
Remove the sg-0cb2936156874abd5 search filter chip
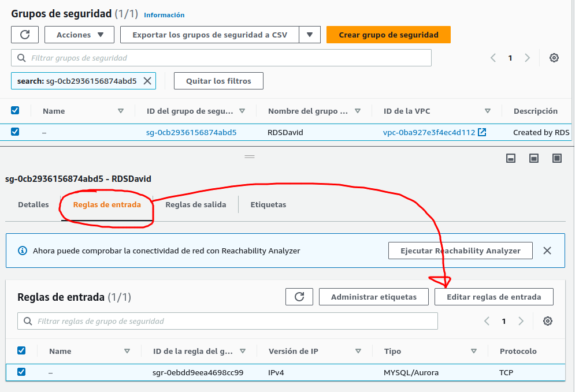point(147,81)
